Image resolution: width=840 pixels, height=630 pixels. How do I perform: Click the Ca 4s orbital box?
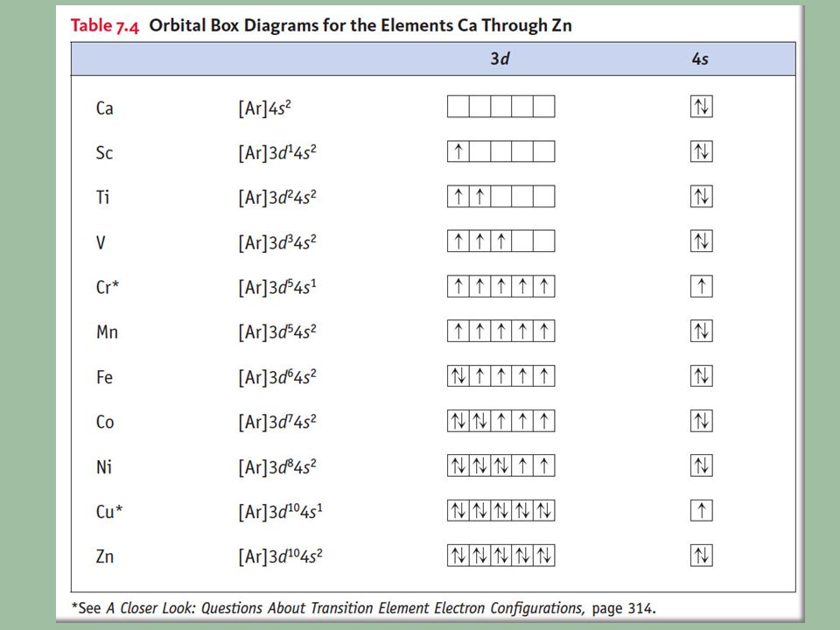click(701, 107)
